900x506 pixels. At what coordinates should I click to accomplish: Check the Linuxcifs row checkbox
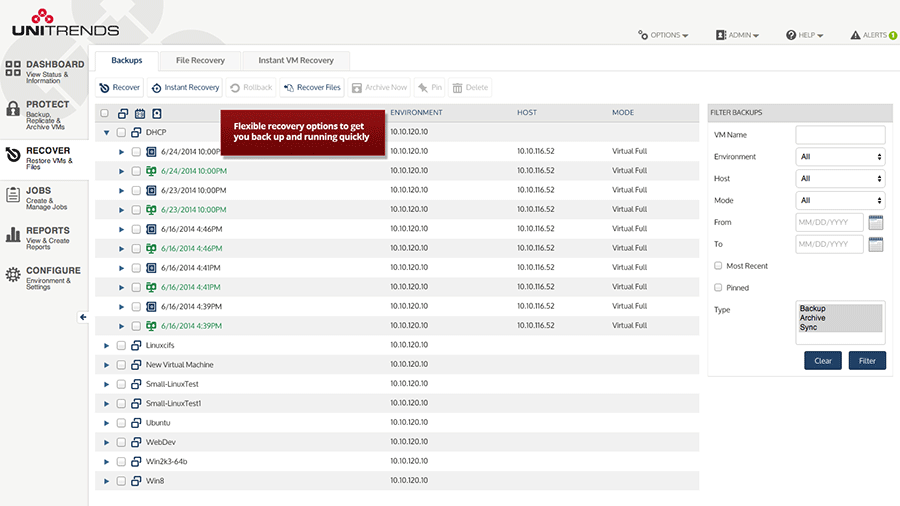point(121,345)
